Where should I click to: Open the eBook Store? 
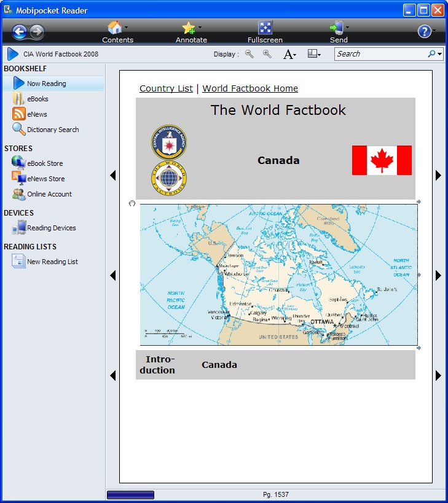pos(45,163)
